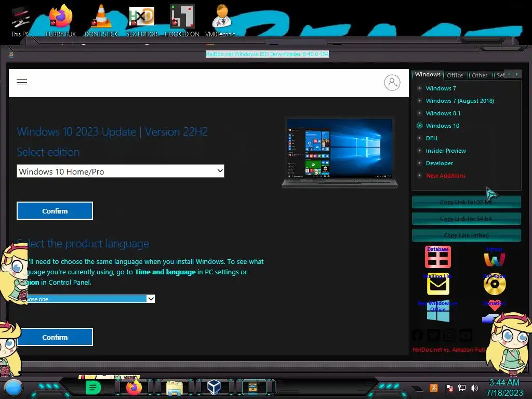Open the Mailing List envelope icon
532x399 pixels.
[437, 284]
